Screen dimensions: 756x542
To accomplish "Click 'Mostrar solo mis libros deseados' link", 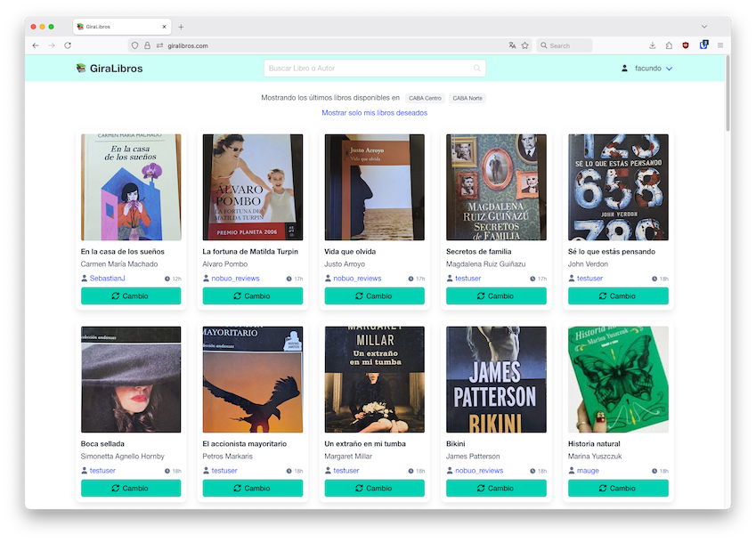I will pyautogui.click(x=374, y=113).
